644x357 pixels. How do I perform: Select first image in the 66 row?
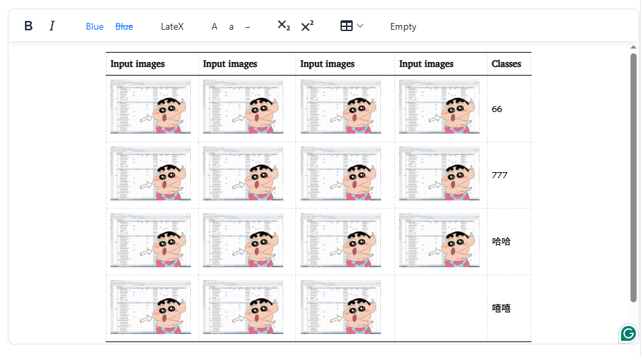click(x=151, y=107)
